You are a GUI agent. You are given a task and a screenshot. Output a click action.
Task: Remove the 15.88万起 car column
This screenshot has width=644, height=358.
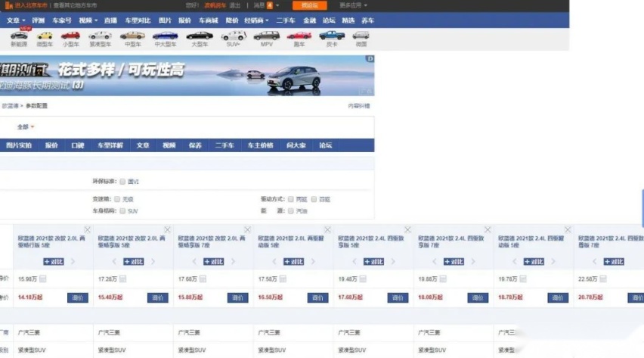click(x=247, y=229)
